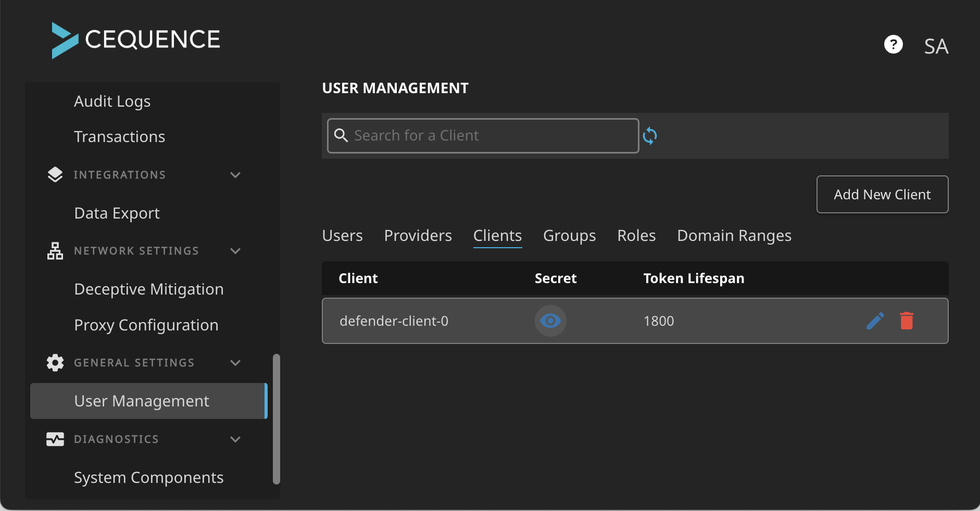The image size is (980, 511).
Task: Collapse the General Settings section chevron
Action: pos(235,363)
